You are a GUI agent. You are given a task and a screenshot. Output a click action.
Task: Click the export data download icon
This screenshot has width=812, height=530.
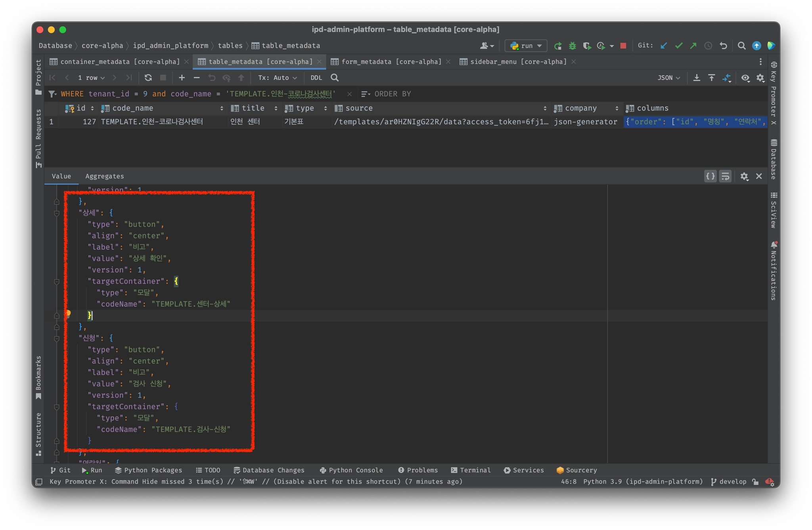(x=696, y=78)
